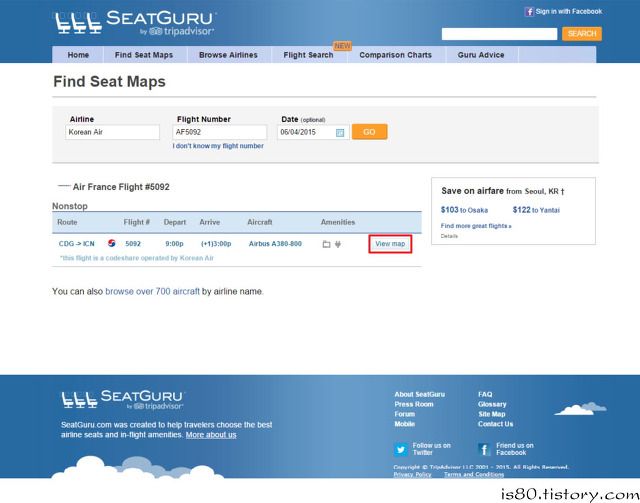Click the Twitter bird icon in footer
Image resolution: width=640 pixels, height=503 pixels.
tap(401, 450)
